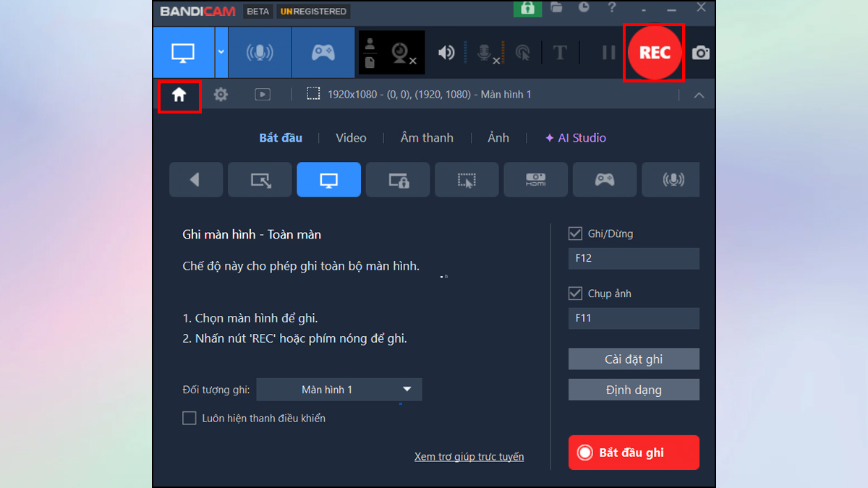The width and height of the screenshot is (868, 488).
Task: Click the 'Ghi màn hình - Toàn màn' heading
Action: pyautogui.click(x=252, y=234)
